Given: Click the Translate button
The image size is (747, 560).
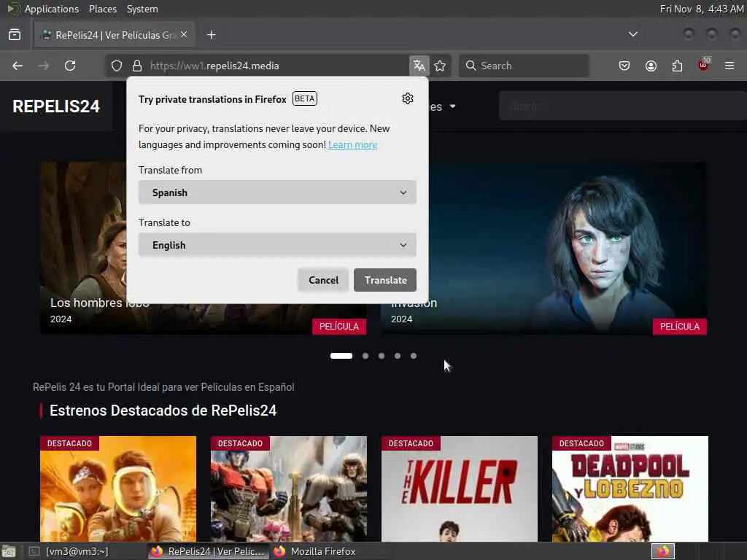Looking at the screenshot, I should (385, 280).
